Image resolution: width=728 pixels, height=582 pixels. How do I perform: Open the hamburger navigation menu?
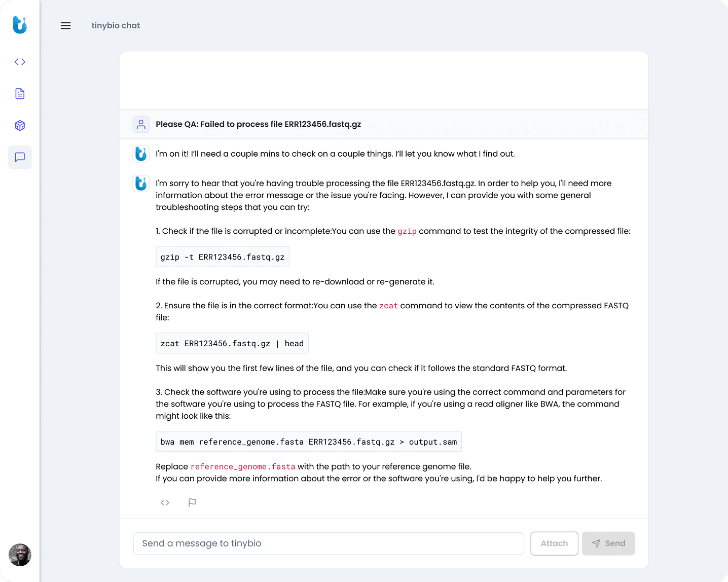(x=65, y=25)
